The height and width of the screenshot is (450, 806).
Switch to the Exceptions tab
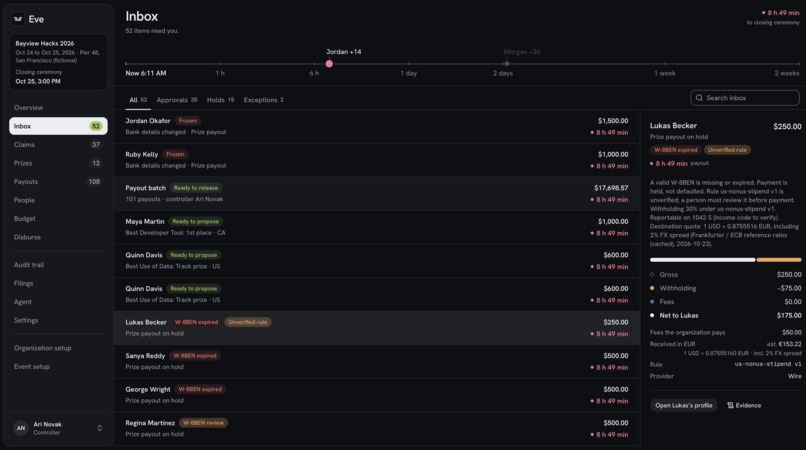pyautogui.click(x=263, y=100)
